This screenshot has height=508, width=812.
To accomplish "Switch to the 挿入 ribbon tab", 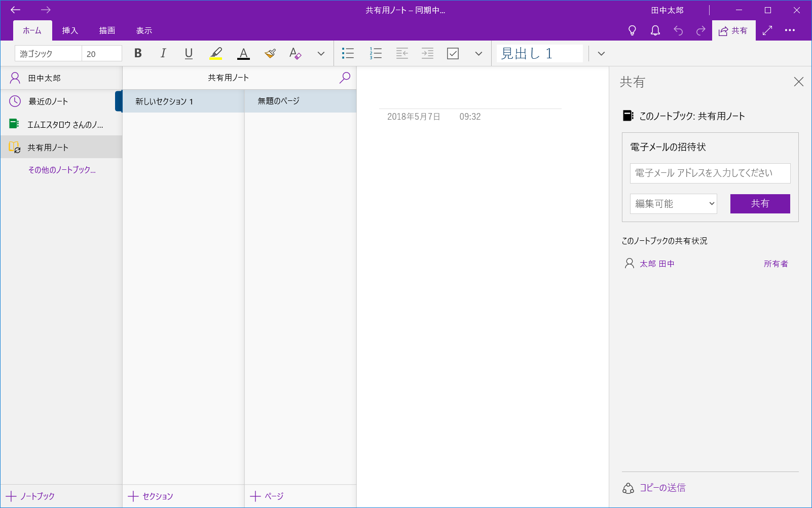I will pyautogui.click(x=69, y=30).
